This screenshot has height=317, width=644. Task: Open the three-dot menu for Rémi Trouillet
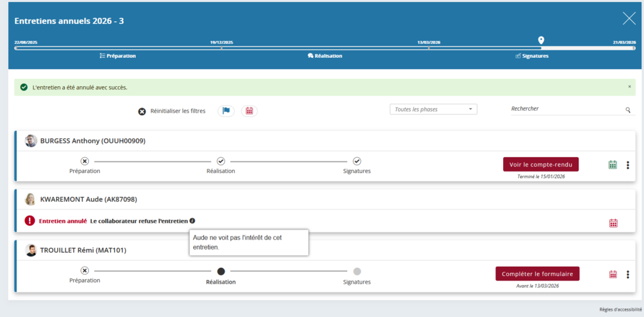(x=628, y=274)
